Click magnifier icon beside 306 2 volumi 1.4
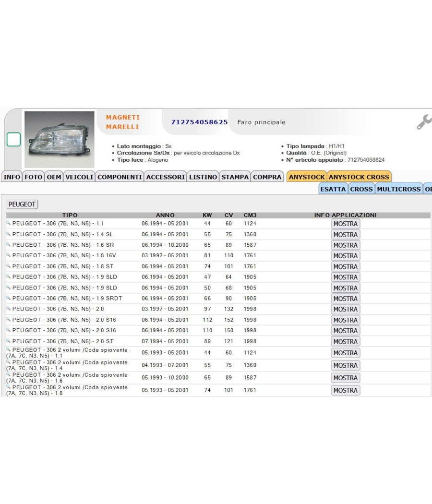Screen dimensions: 432x504 [8, 362]
